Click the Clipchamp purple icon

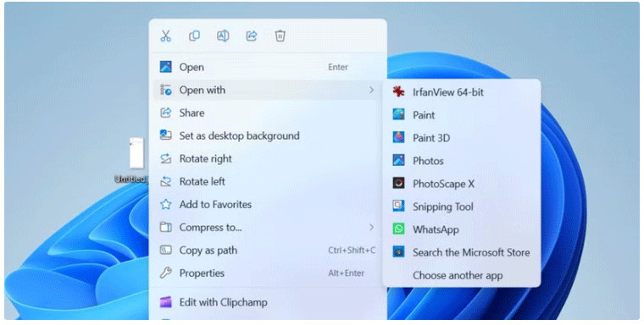[165, 302]
